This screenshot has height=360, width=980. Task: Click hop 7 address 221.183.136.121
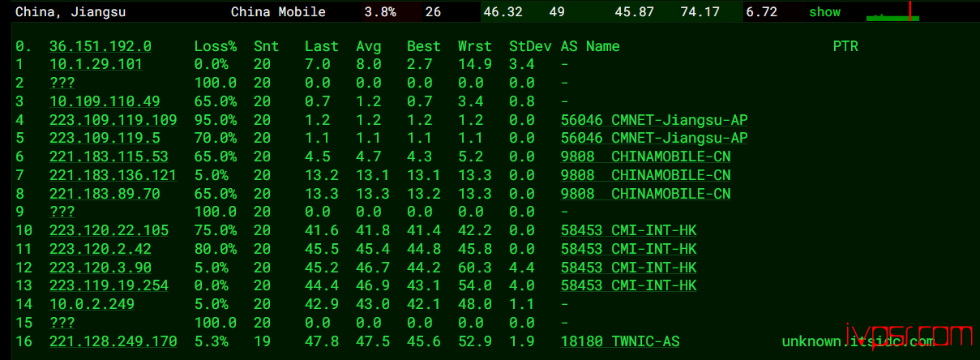coord(113,175)
